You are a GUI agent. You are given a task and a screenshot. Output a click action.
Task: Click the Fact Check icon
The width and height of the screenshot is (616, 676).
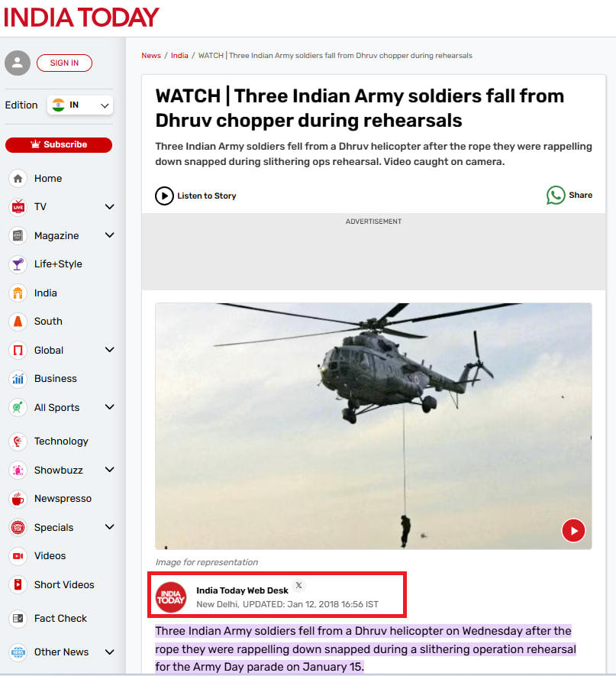pos(18,619)
